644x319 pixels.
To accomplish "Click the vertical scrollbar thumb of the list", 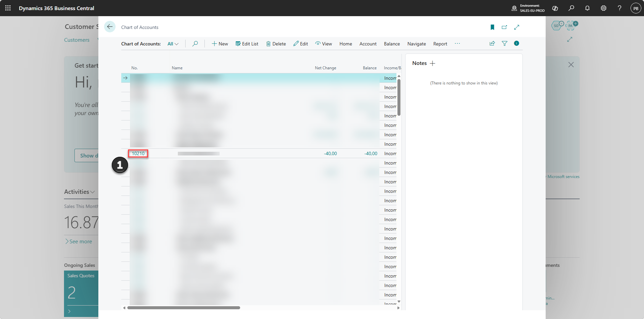I will [x=399, y=97].
